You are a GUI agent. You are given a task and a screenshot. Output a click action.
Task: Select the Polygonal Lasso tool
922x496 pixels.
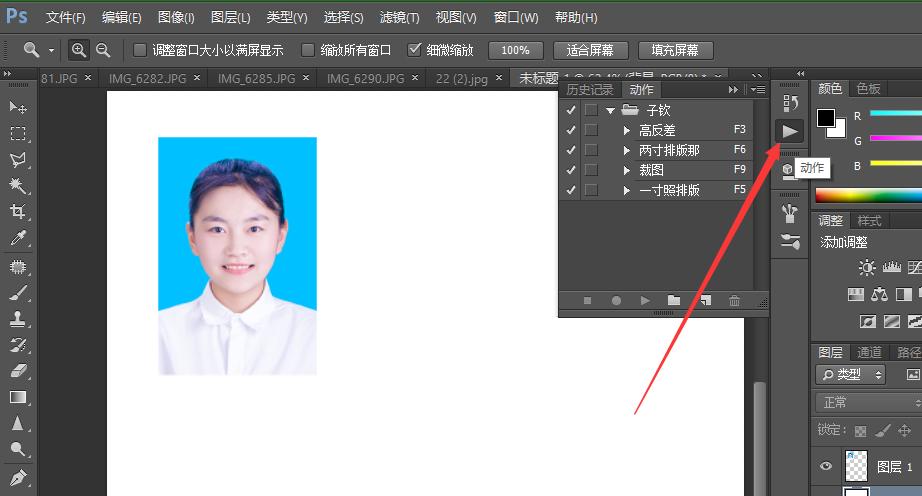pos(18,160)
